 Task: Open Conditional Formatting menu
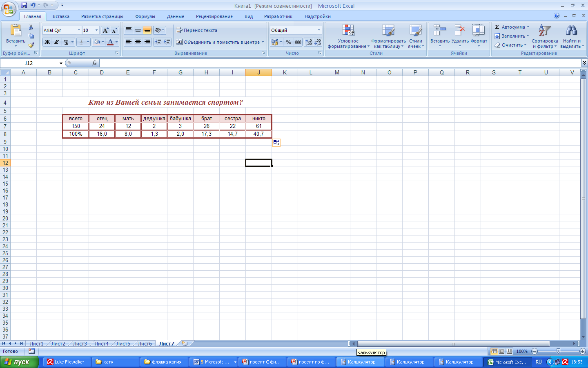(348, 36)
